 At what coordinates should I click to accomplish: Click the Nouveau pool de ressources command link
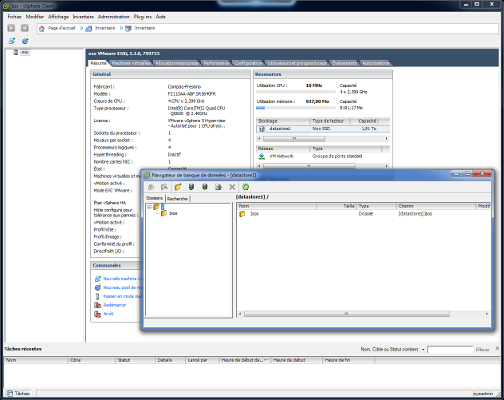click(122, 287)
